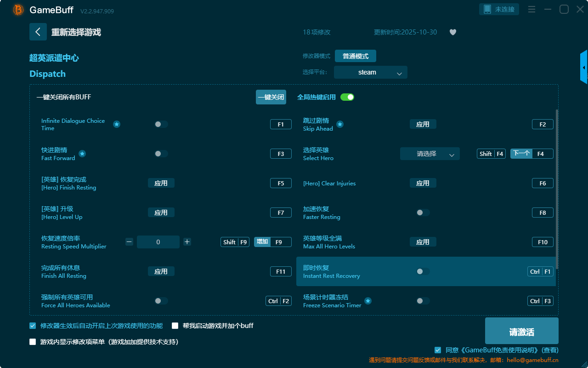Viewport: 588px width, 368px height.
Task: Click the GameBuff logo icon
Action: pyautogui.click(x=18, y=10)
